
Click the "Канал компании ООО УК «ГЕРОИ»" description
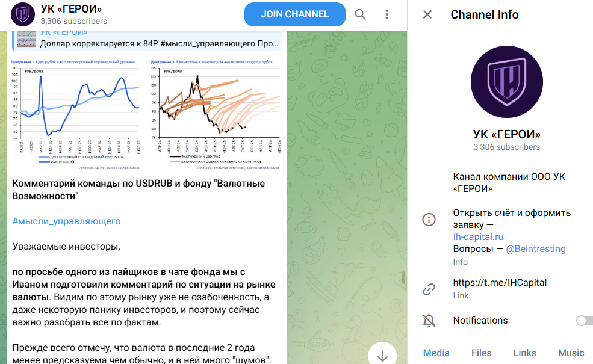pyautogui.click(x=509, y=182)
